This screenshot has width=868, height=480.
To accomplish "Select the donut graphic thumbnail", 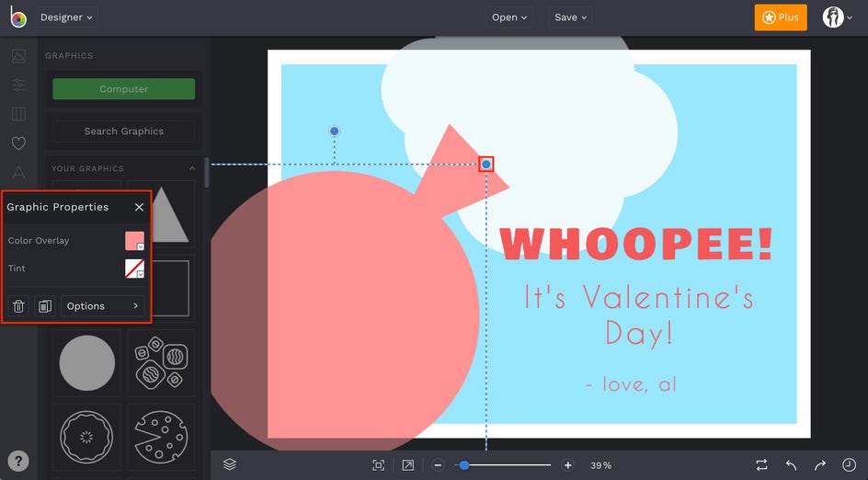I will 86,437.
